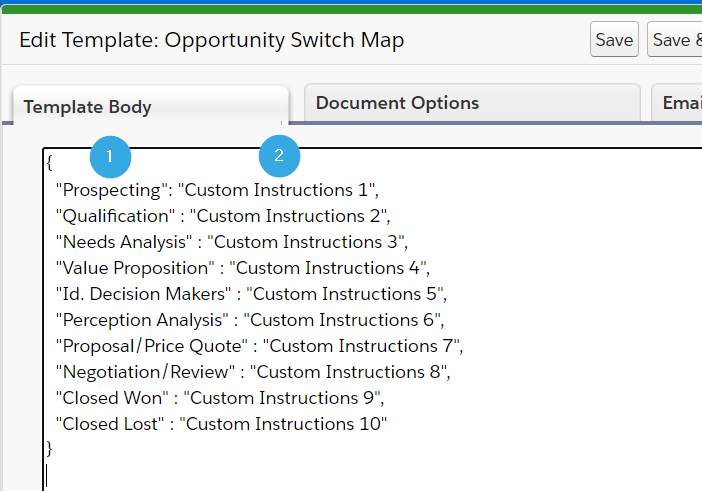This screenshot has width=702, height=491.
Task: Place cursor on the "Prospecting" key text
Action: point(111,190)
